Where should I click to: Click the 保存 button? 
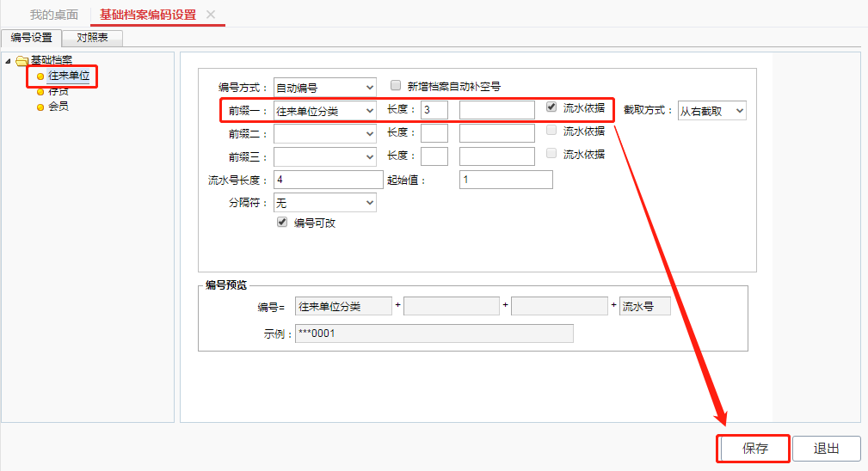click(x=754, y=449)
